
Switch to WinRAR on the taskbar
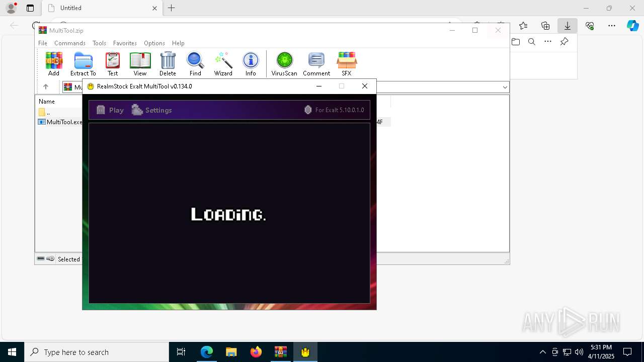[280, 352]
